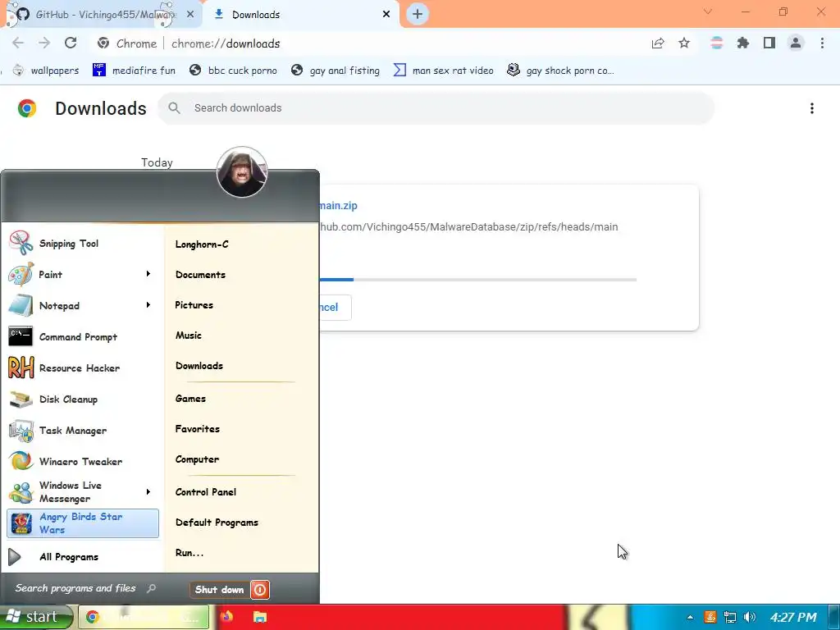Open File Explorer from taskbar
This screenshot has height=630, width=840.
[260, 617]
